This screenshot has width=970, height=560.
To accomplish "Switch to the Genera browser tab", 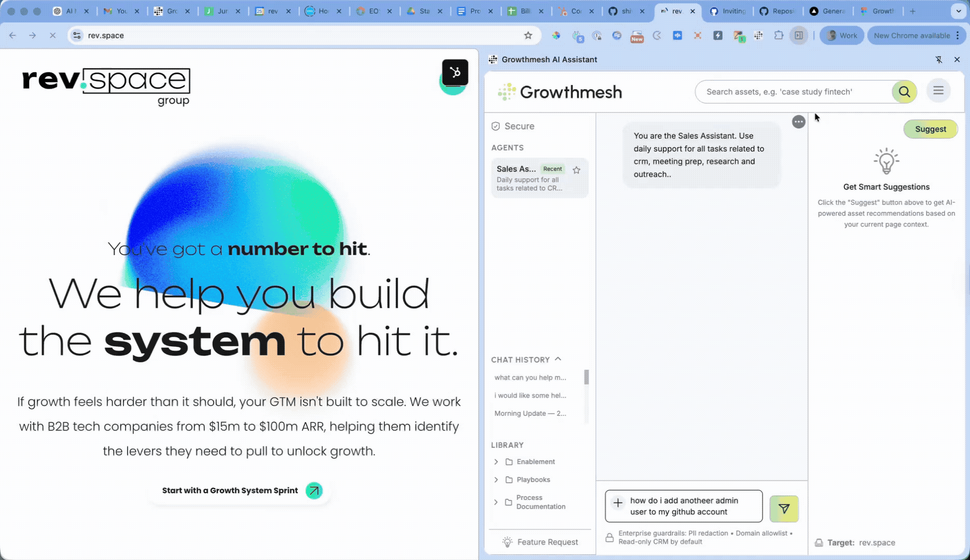I will (x=828, y=11).
